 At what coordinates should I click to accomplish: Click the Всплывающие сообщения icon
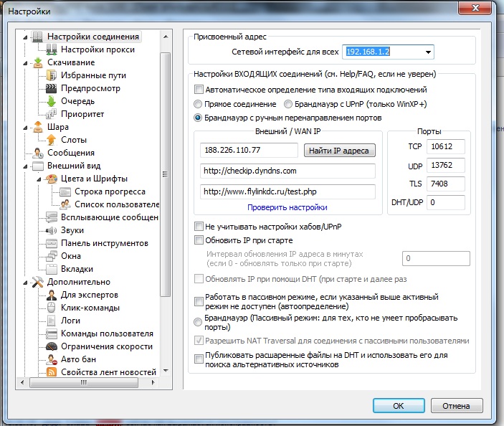click(52, 217)
